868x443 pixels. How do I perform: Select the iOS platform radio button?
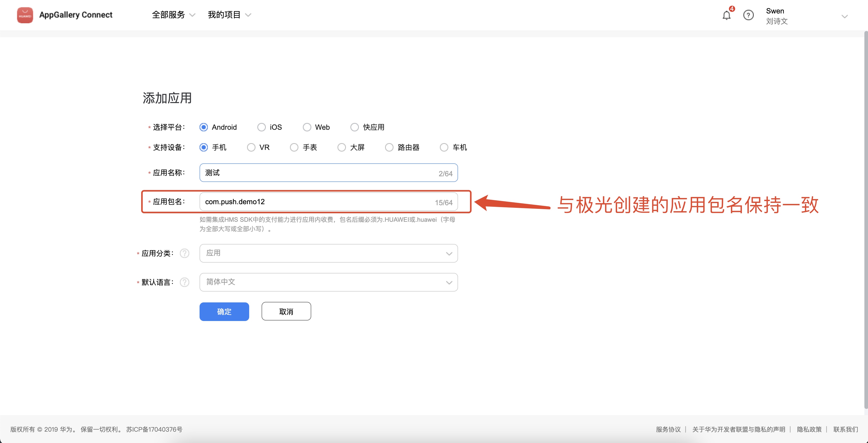[x=262, y=127]
